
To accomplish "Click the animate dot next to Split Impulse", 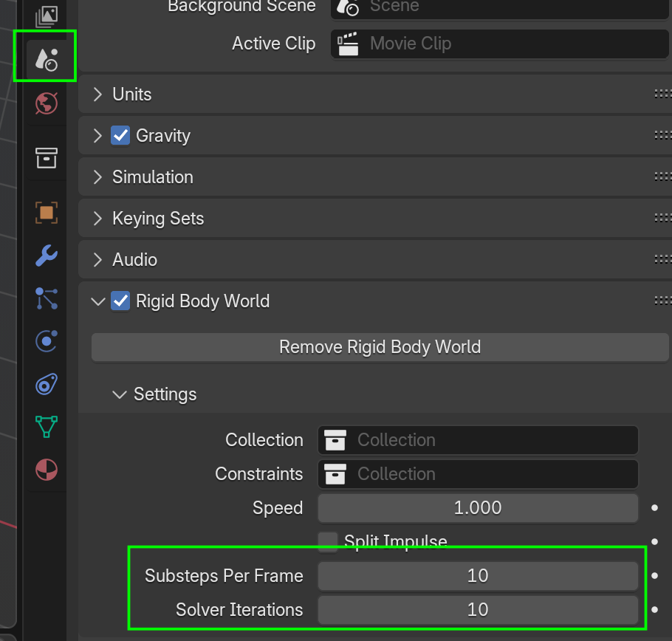I will 654,541.
